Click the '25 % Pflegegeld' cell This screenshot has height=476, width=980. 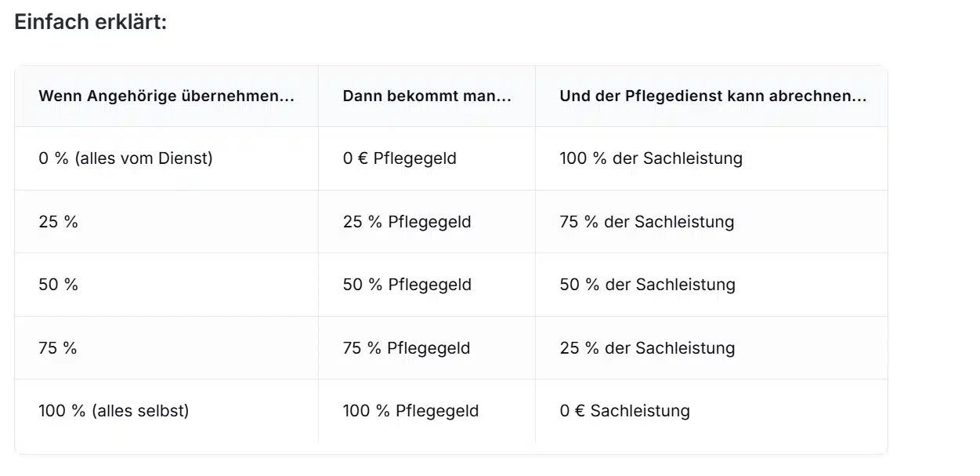[x=407, y=222]
